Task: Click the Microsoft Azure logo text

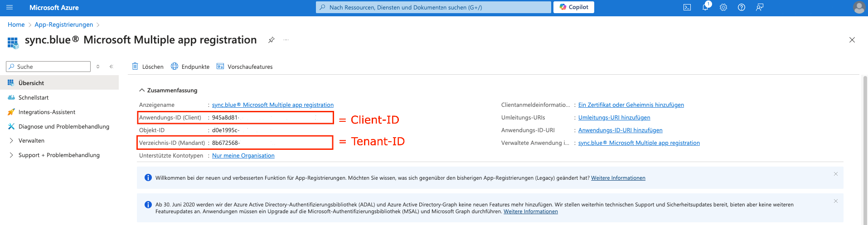Action: (x=54, y=8)
